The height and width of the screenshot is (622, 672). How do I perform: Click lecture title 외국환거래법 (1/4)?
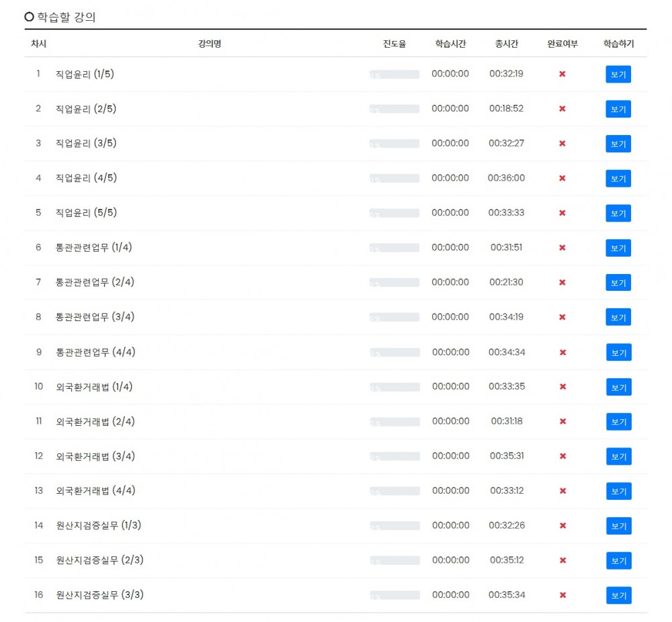point(94,387)
